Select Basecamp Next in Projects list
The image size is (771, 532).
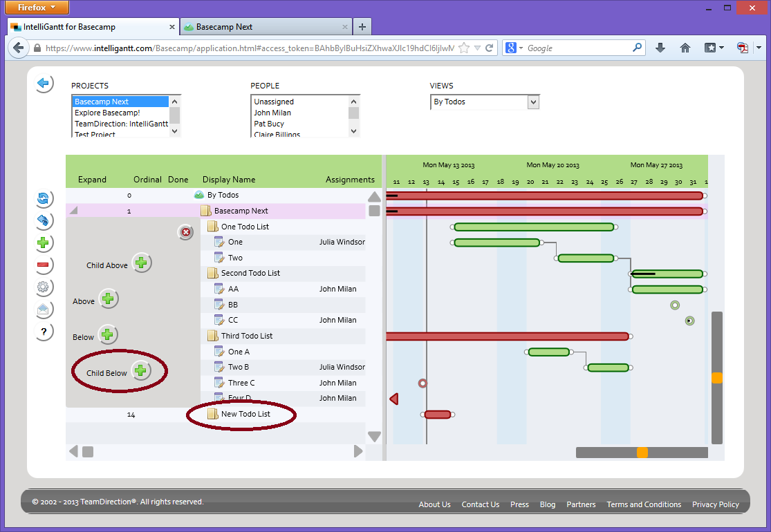click(x=120, y=102)
